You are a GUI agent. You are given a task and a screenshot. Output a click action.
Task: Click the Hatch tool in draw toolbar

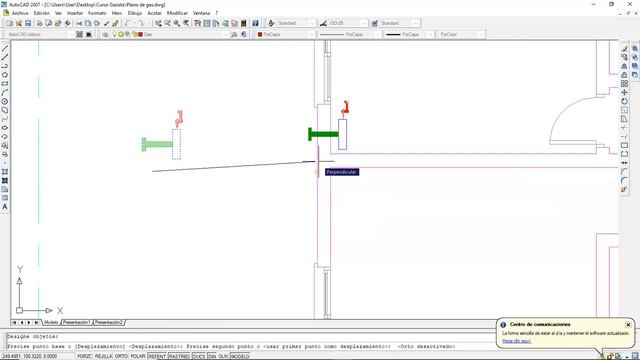(x=5, y=180)
